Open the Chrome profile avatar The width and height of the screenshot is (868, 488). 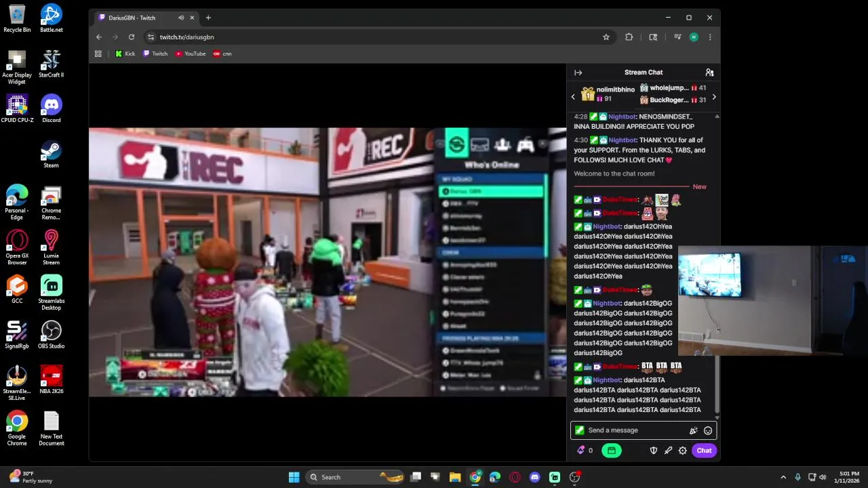tap(694, 37)
